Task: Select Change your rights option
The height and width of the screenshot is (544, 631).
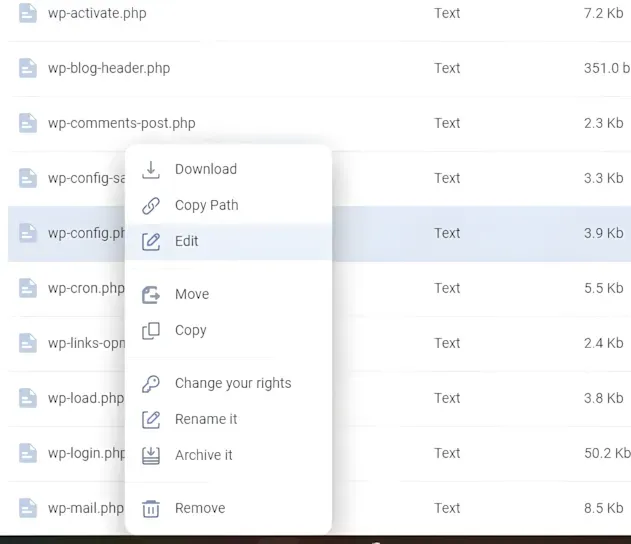Action: [228, 383]
